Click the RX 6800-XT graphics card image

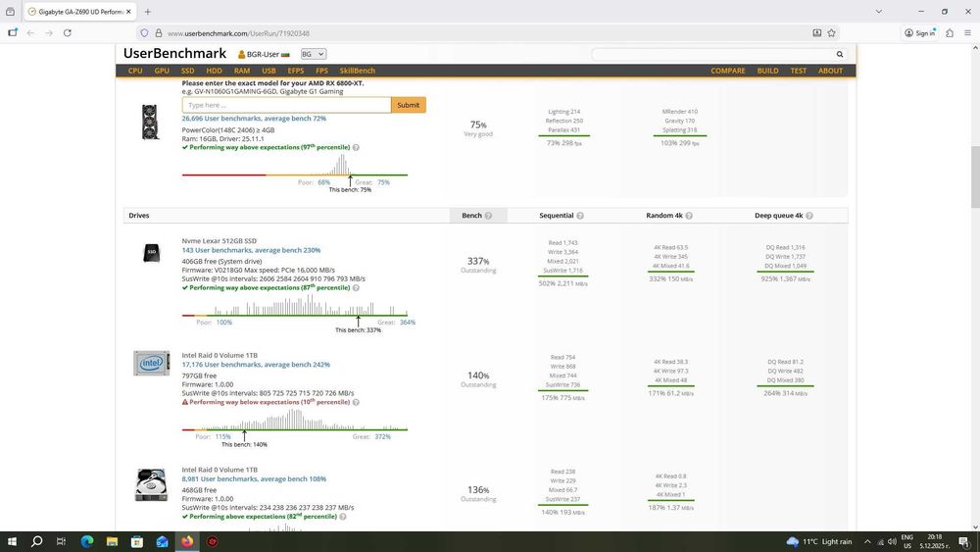[x=150, y=122]
